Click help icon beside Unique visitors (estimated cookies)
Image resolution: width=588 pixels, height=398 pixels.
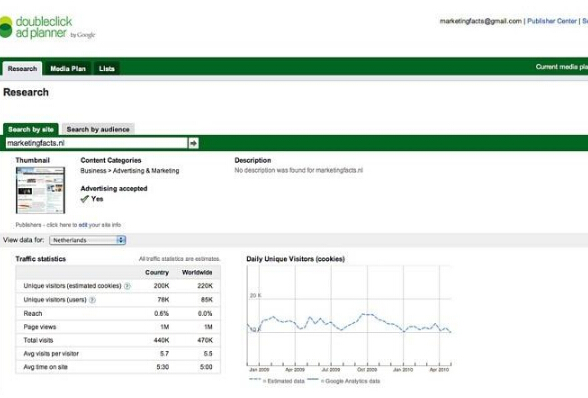point(127,286)
